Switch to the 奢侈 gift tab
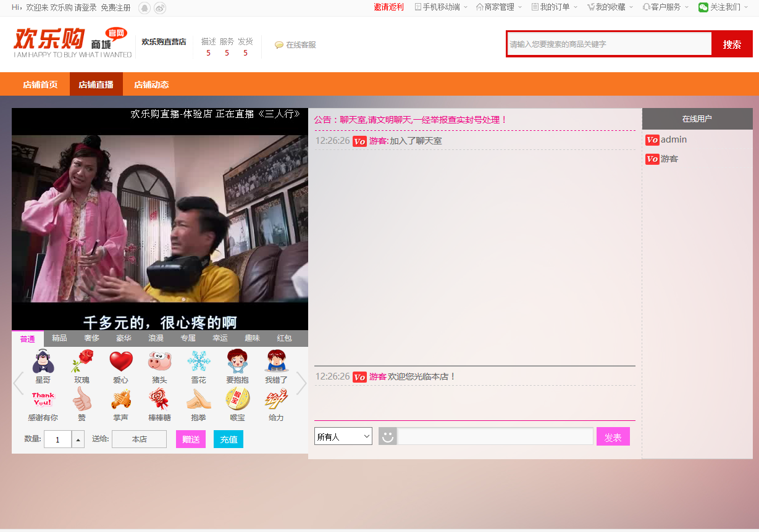Image resolution: width=759 pixels, height=532 pixels. pyautogui.click(x=92, y=338)
